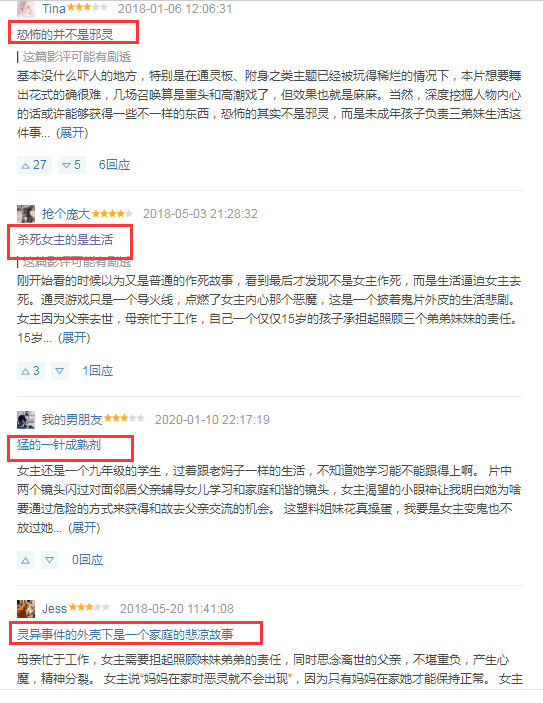
Task: Click 我的男朋友's avatar picture
Action: point(26,420)
